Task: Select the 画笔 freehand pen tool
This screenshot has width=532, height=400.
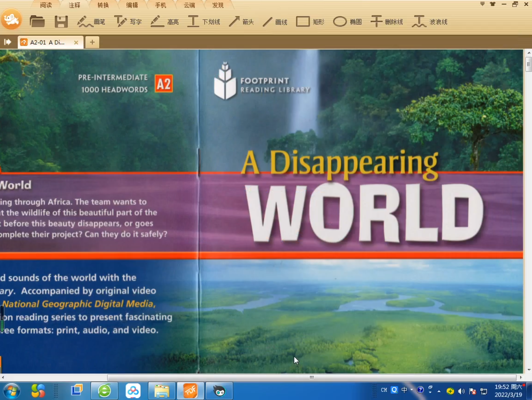Action: (x=91, y=22)
